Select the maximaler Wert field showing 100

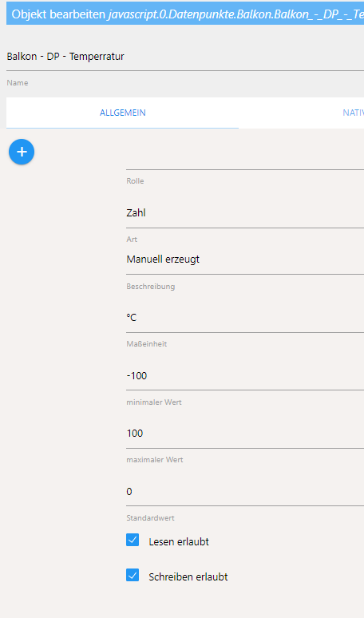tap(245, 434)
